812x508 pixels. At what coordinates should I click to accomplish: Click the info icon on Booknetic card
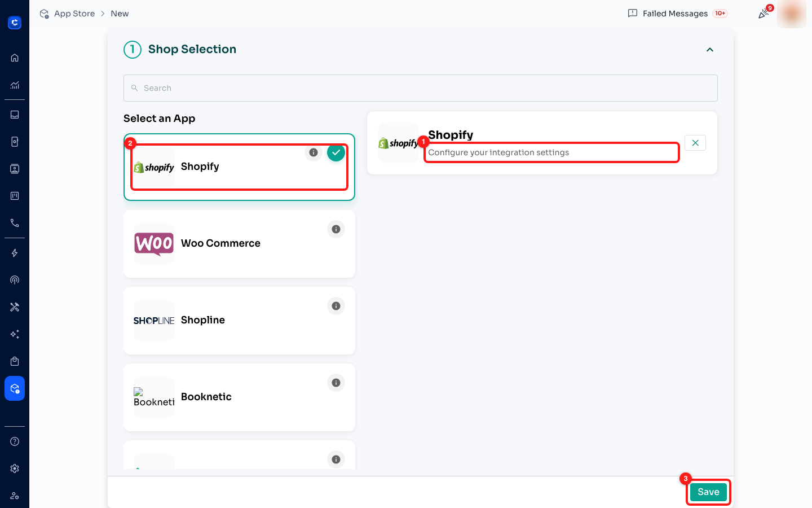click(336, 383)
